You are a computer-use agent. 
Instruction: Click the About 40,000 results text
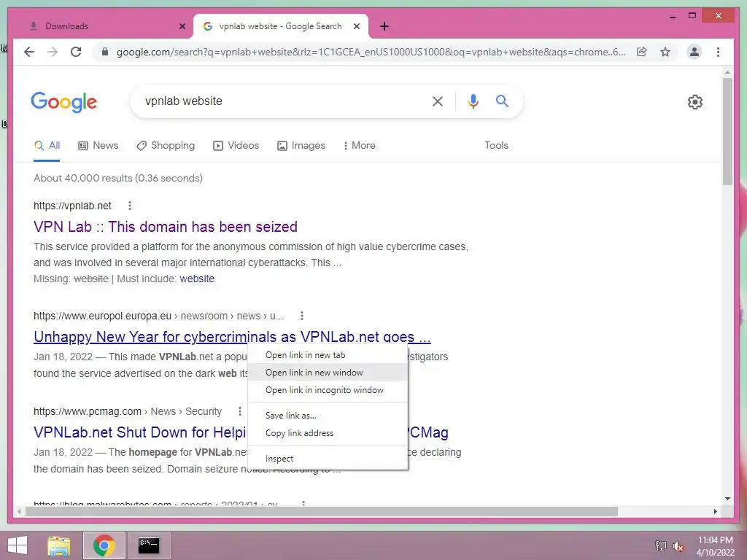pyautogui.click(x=117, y=178)
